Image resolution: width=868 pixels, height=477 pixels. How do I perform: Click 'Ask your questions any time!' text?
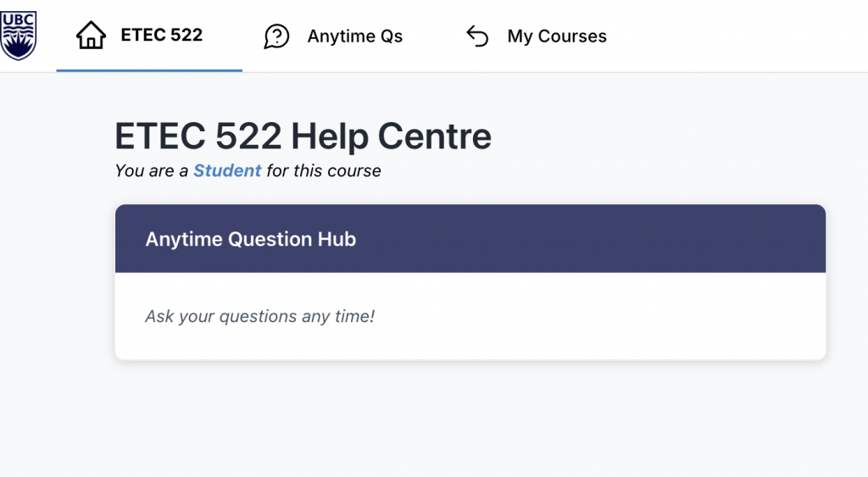point(259,316)
